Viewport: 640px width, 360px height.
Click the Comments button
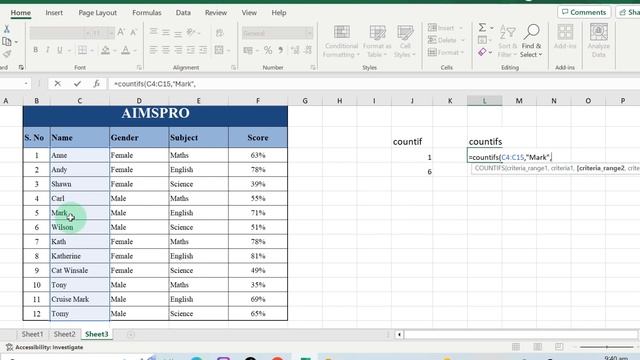point(584,12)
